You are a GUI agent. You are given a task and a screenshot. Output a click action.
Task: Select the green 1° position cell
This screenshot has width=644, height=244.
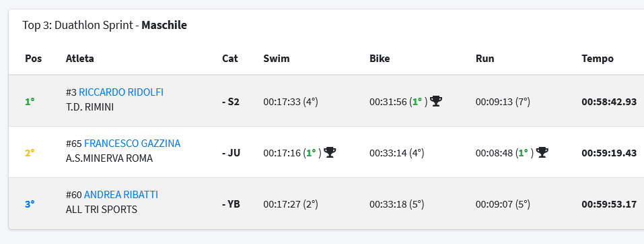click(30, 101)
